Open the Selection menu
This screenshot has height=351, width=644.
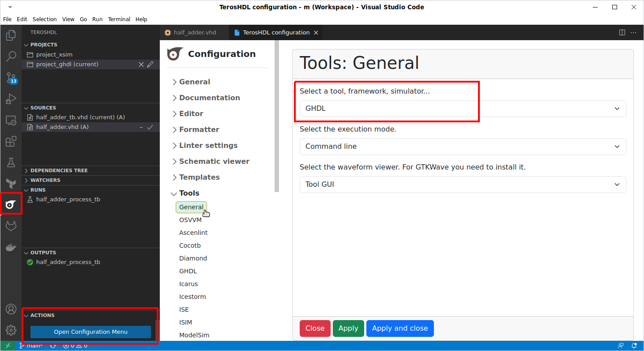pyautogui.click(x=45, y=19)
